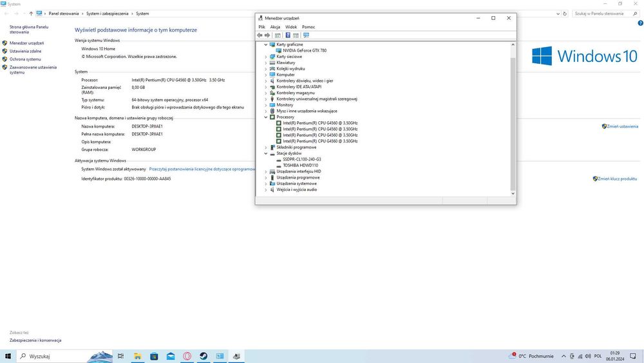Expand the Komputer node
Screen dimensions: 644x363
pos(266,75)
